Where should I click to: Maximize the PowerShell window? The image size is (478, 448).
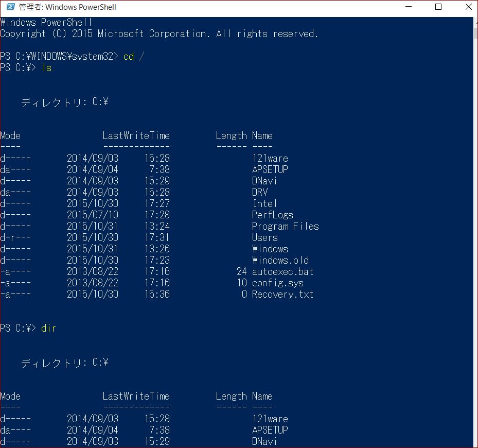click(438, 6)
